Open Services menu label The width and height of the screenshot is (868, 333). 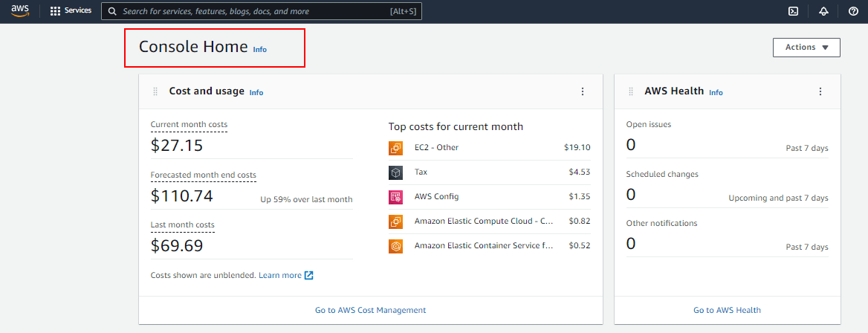[78, 10]
